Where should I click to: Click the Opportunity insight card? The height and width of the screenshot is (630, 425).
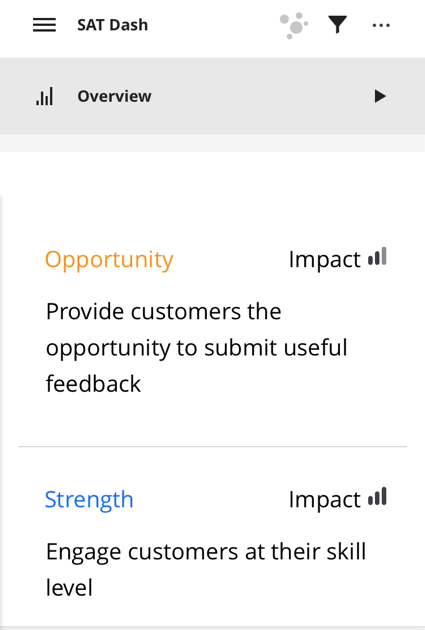click(212, 321)
